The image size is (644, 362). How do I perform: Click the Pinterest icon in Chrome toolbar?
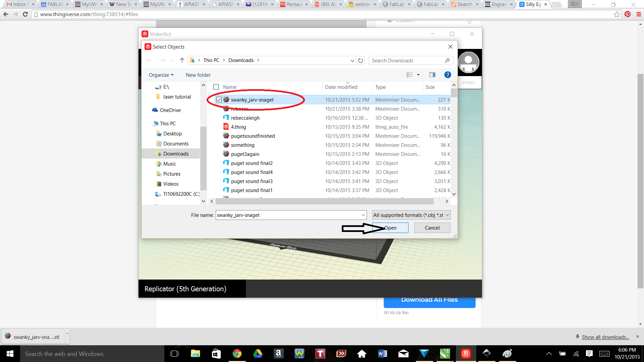point(628,14)
